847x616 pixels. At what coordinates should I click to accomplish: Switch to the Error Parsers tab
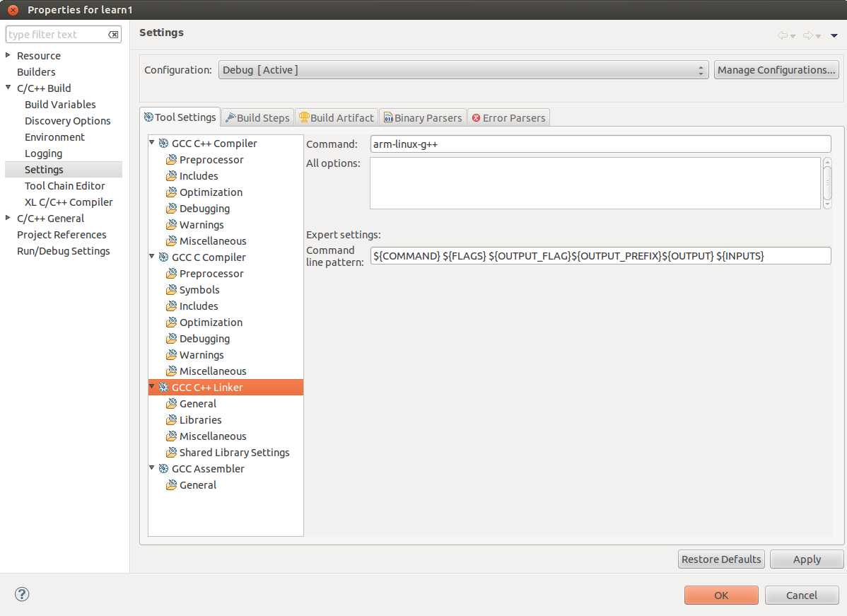click(509, 118)
